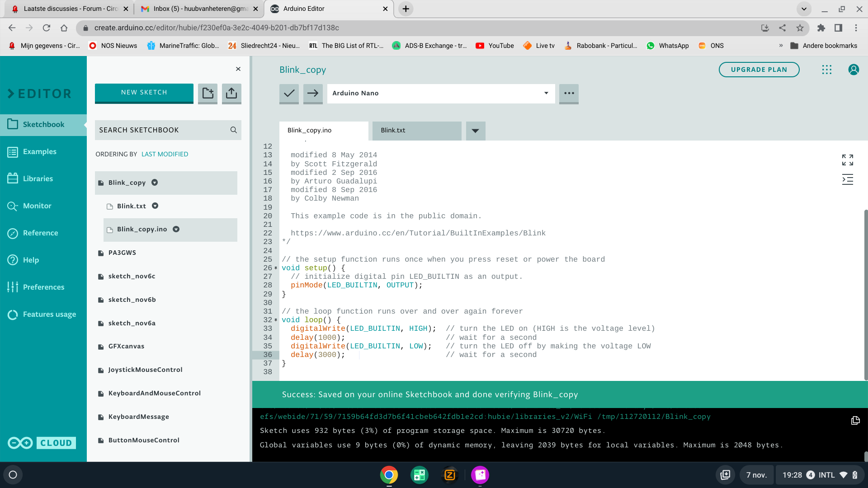The width and height of the screenshot is (868, 488).
Task: Open Preferences in the sidebar
Action: click(43, 287)
